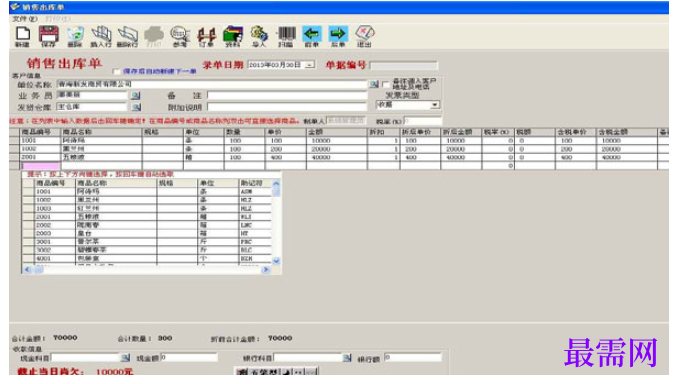Open the 录单日期 date picker dropdown

(x=310, y=65)
